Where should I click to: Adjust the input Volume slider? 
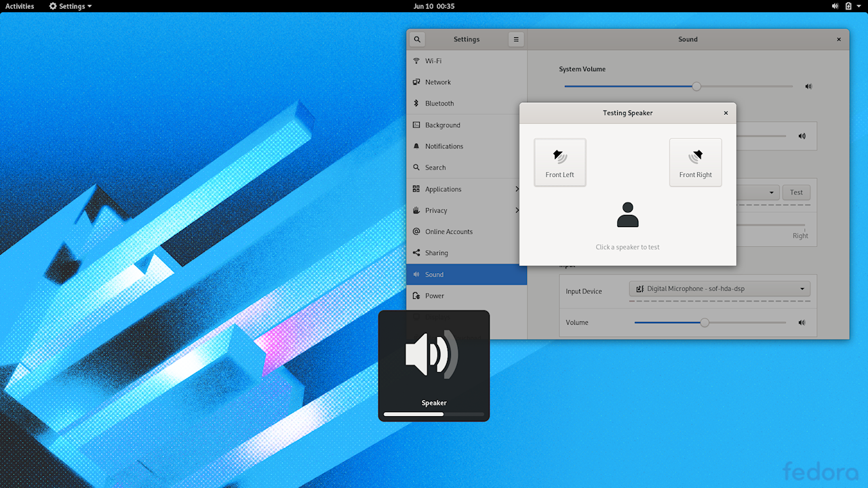click(710, 323)
